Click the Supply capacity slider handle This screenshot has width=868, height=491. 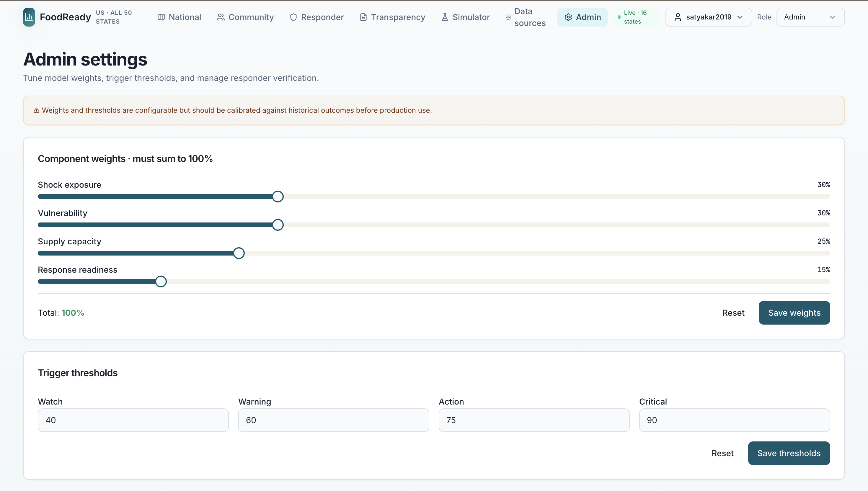[239, 253]
